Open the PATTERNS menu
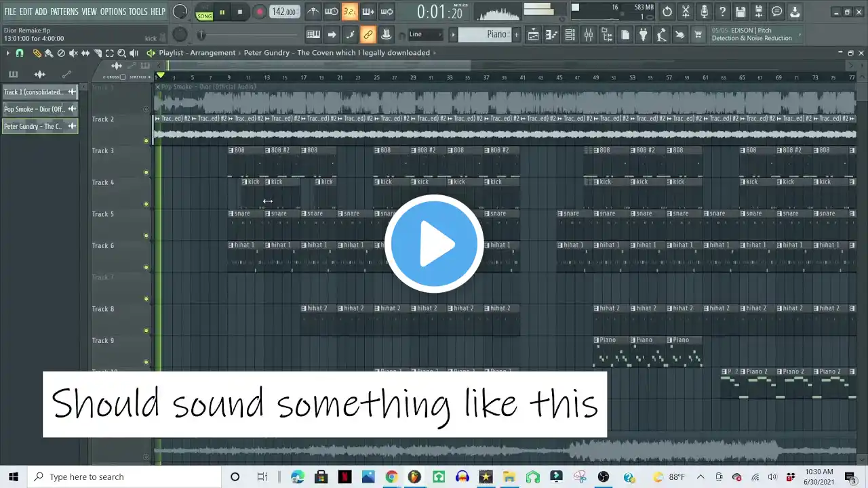This screenshot has width=868, height=488. pos(64,12)
